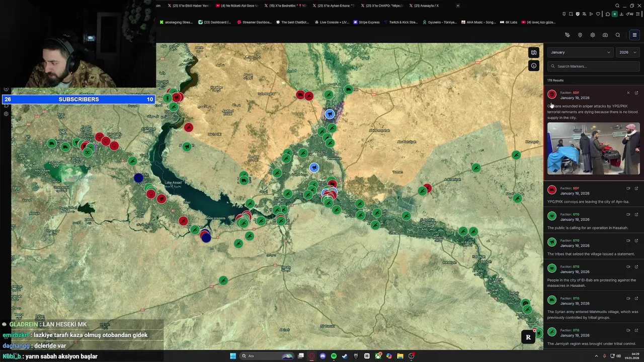The height and width of the screenshot is (362, 644).
Task: Click the map info circle icon
Action: [x=534, y=66]
